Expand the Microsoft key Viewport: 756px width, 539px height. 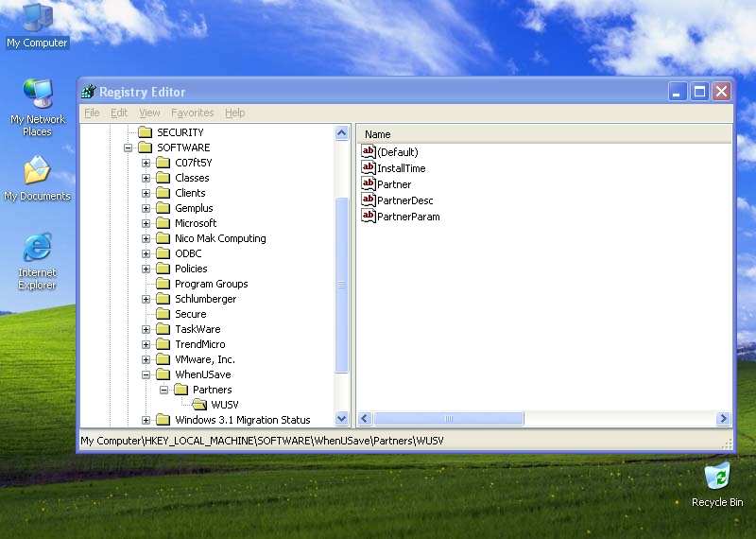pyautogui.click(x=146, y=223)
